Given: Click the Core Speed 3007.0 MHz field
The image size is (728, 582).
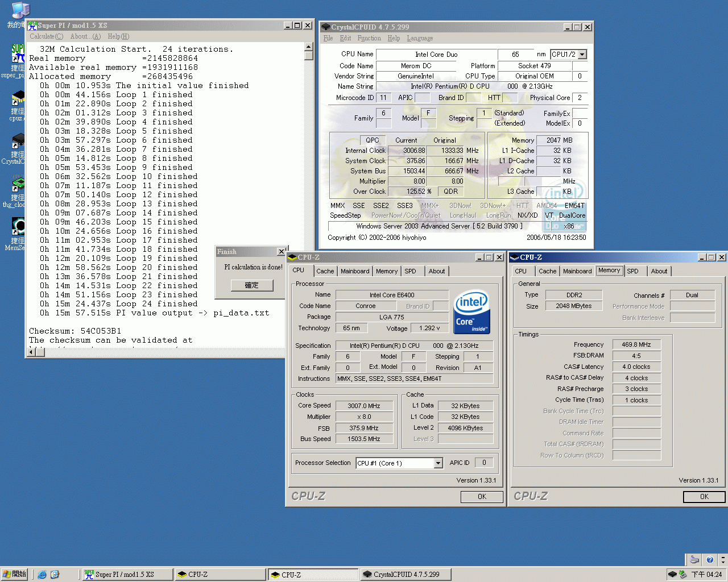Looking at the screenshot, I should coord(364,406).
